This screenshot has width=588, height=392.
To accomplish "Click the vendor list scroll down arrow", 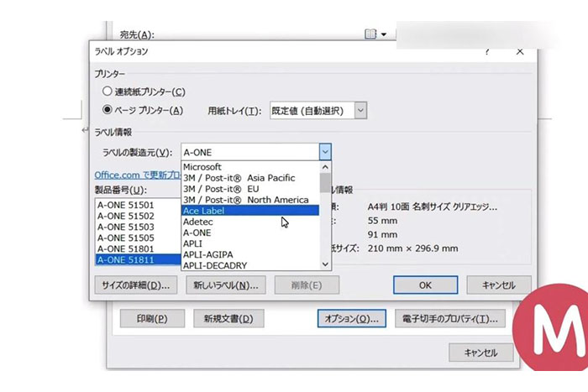I will 325,264.
